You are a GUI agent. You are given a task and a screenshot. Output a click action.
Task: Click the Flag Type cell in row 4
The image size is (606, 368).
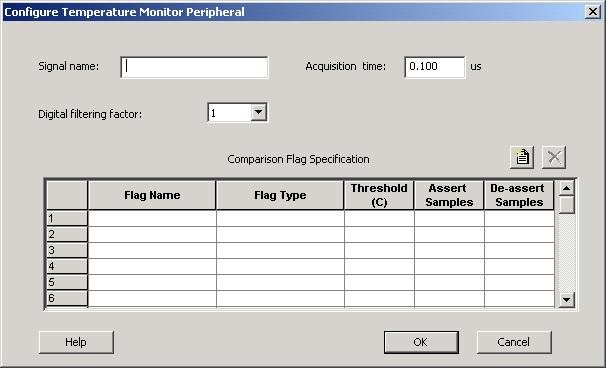click(x=280, y=266)
